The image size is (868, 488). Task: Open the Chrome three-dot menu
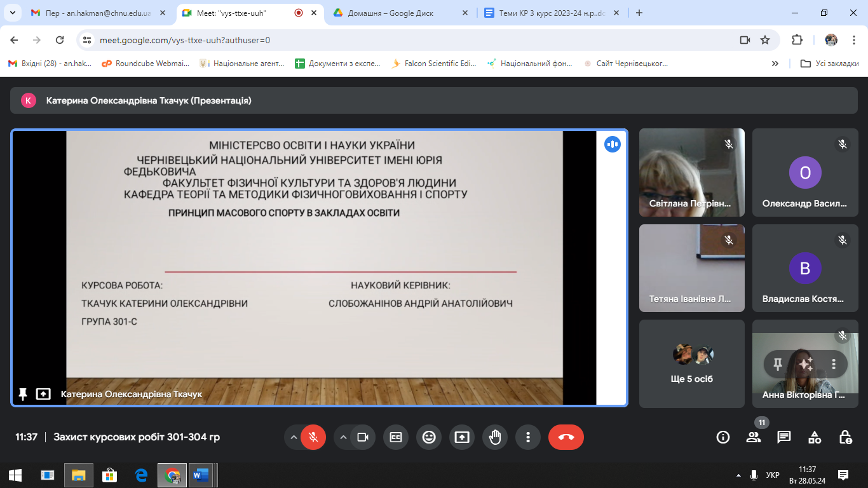click(x=853, y=39)
